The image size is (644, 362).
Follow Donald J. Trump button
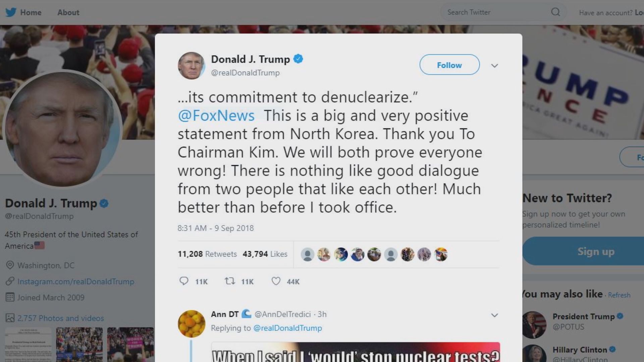[449, 65]
